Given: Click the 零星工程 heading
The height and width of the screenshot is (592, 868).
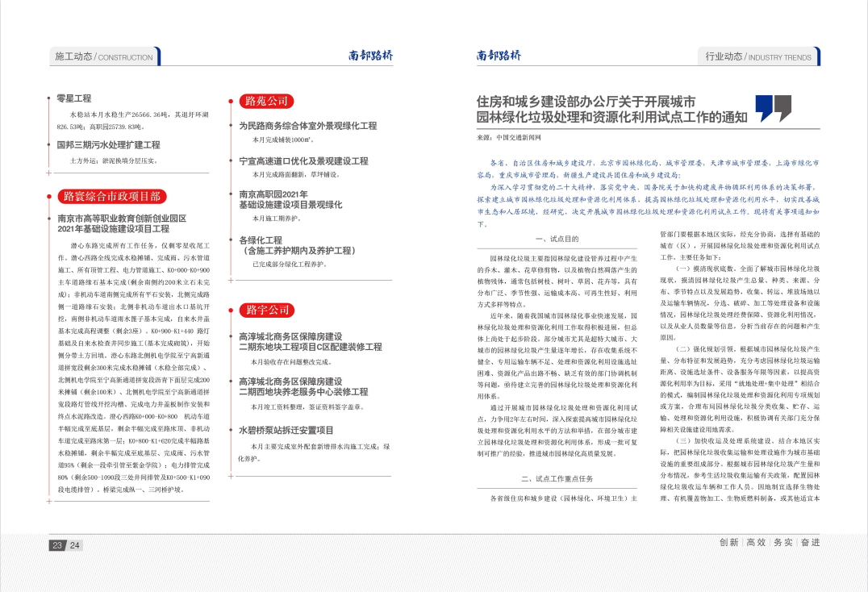Looking at the screenshot, I should pyautogui.click(x=74, y=98).
